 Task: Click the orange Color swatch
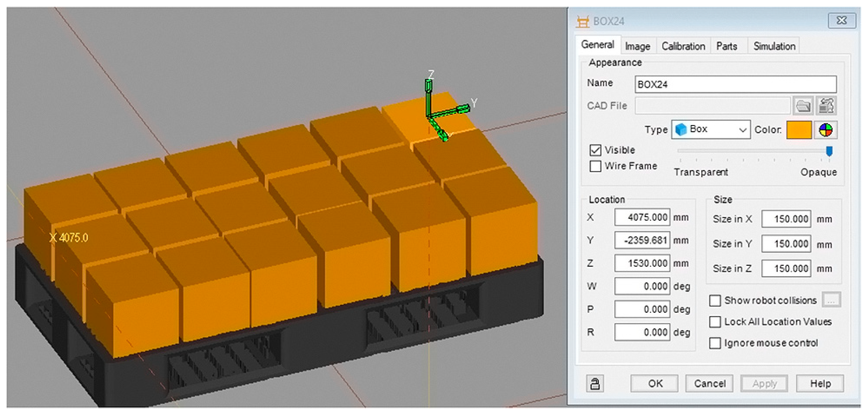click(799, 130)
